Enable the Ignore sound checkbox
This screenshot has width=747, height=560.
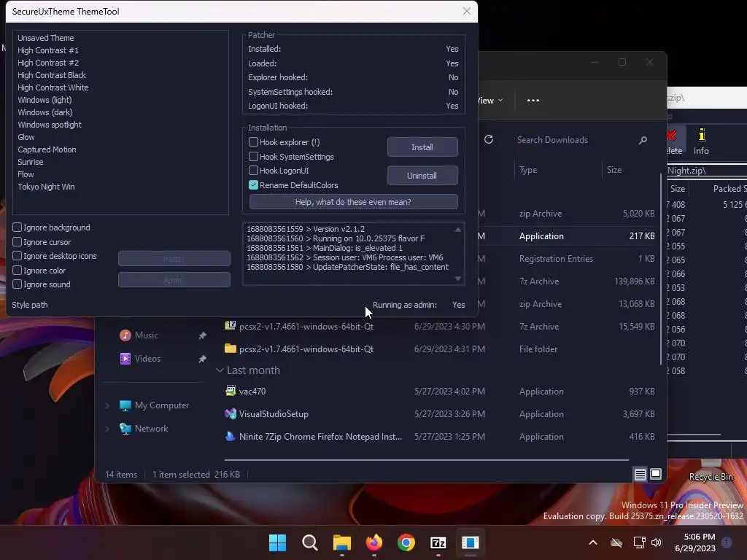[x=18, y=284]
